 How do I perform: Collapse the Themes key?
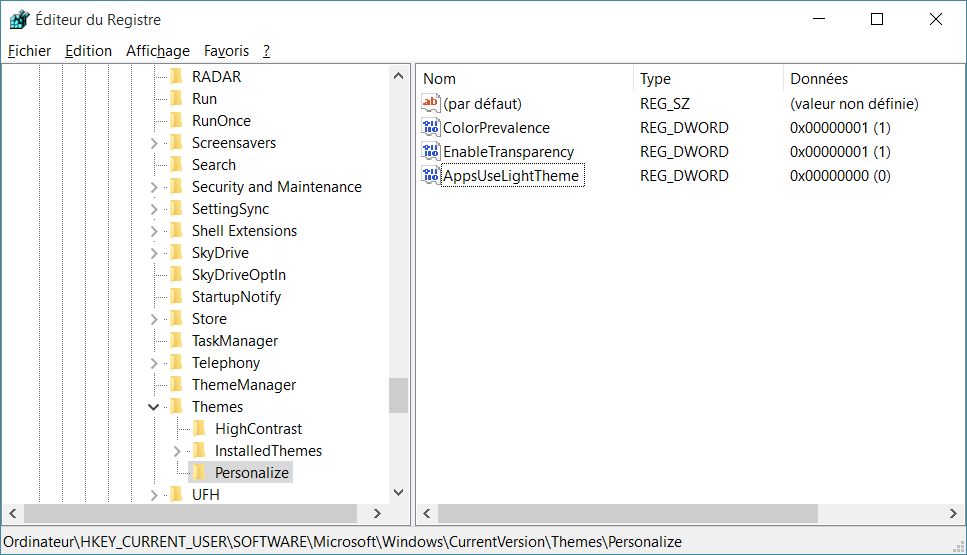pyautogui.click(x=154, y=407)
